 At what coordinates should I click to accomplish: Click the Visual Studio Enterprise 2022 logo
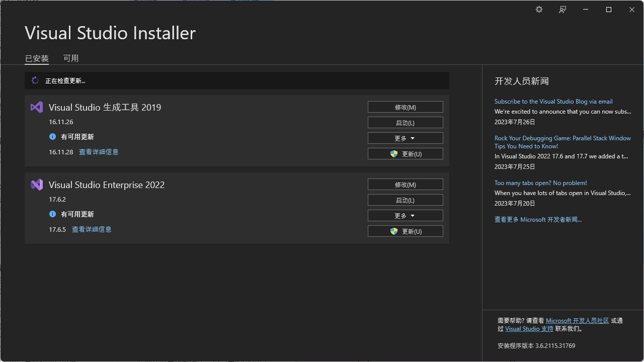(37, 185)
